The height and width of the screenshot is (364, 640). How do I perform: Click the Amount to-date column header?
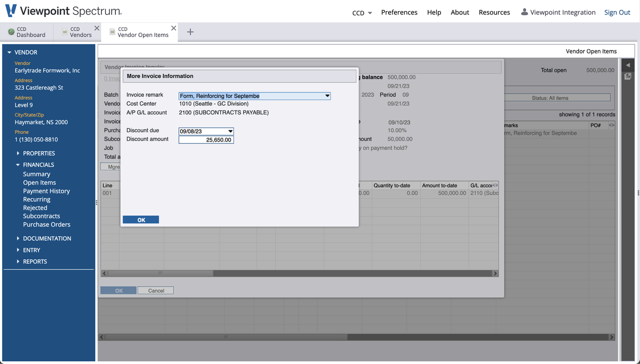(x=444, y=186)
